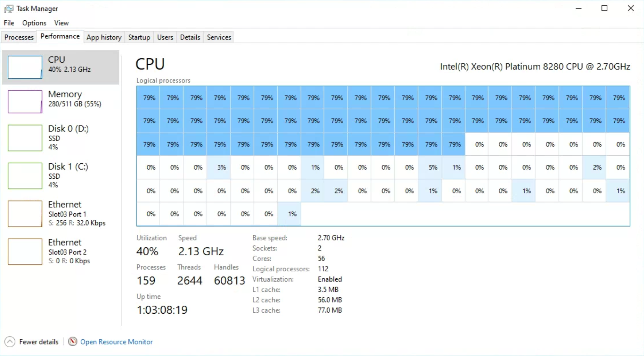Click the Task Manager icon in the title bar

click(x=9, y=8)
